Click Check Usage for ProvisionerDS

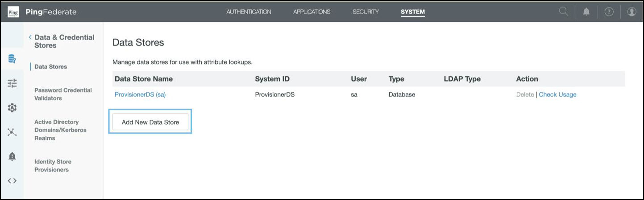(557, 94)
